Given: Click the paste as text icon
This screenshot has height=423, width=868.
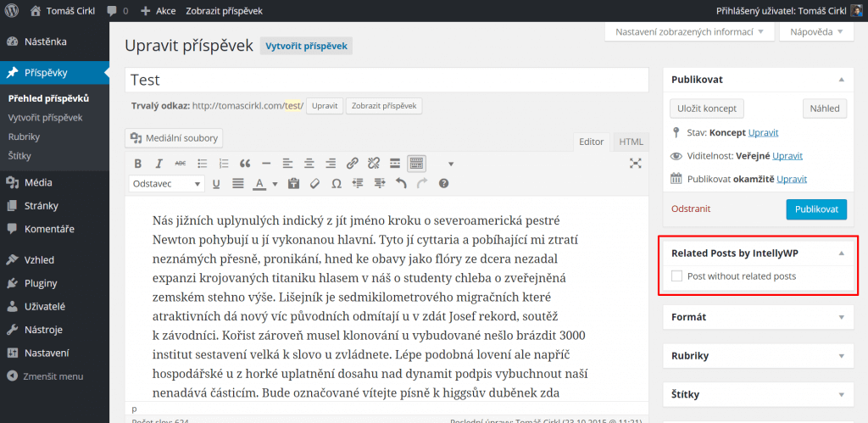Looking at the screenshot, I should point(293,183).
